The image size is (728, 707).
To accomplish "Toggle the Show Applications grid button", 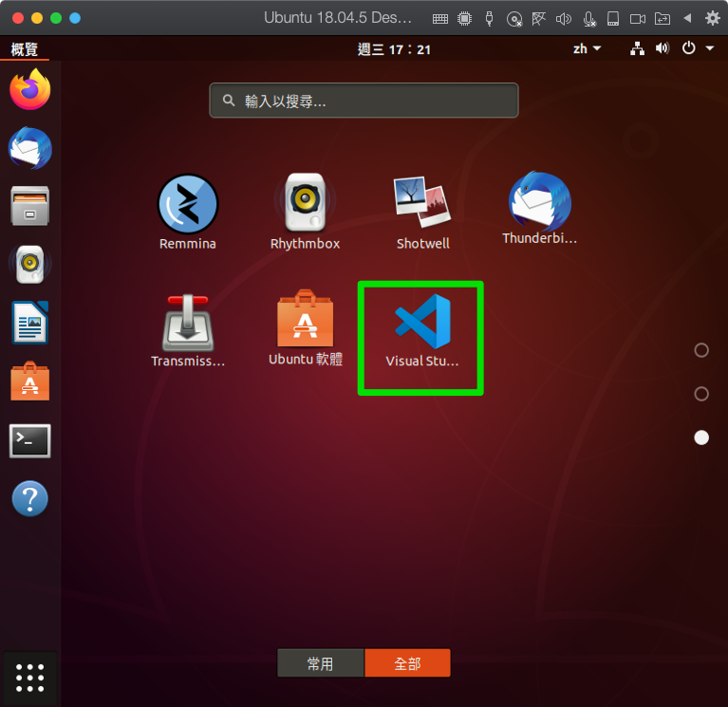I will pos(30,678).
